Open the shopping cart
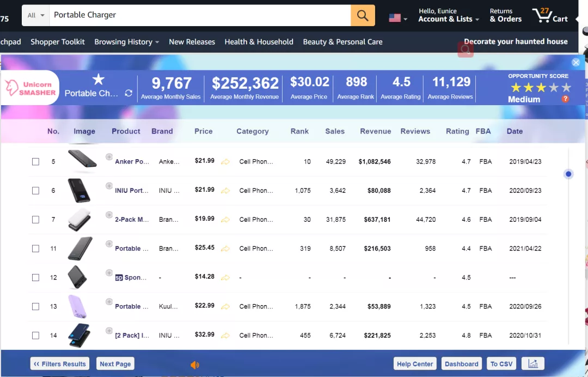This screenshot has height=377, width=588. click(550, 16)
